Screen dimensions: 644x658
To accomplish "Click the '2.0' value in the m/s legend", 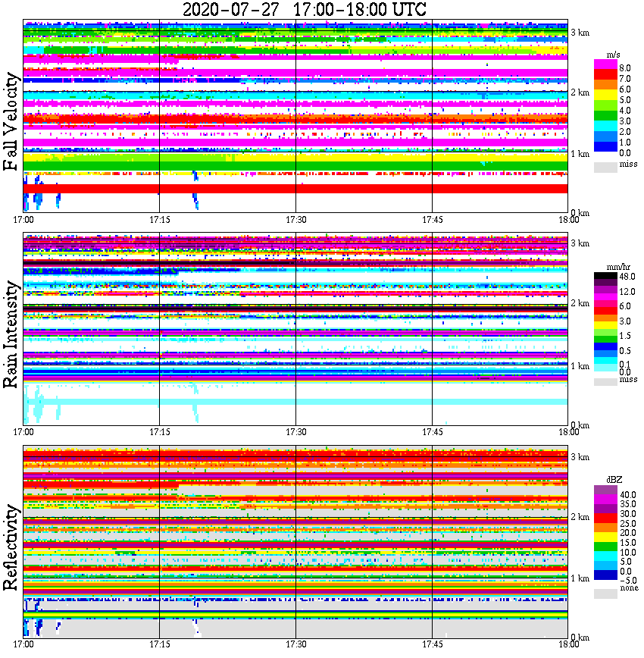I will tap(625, 132).
